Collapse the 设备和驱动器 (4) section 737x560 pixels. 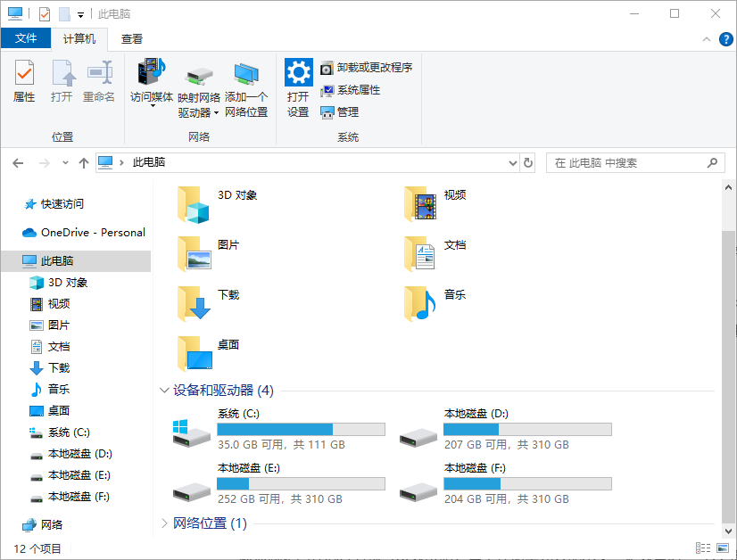click(x=163, y=390)
